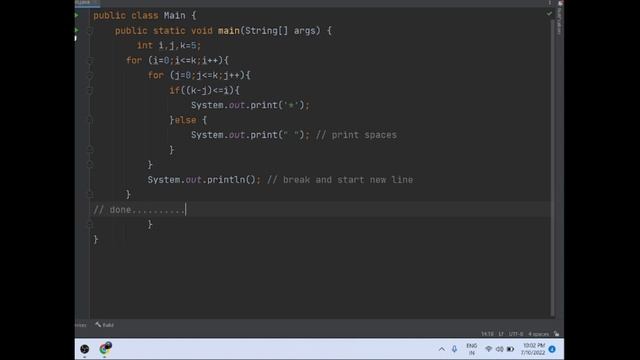Click run gutter icon beside main method
The image size is (640, 360).
76,30
